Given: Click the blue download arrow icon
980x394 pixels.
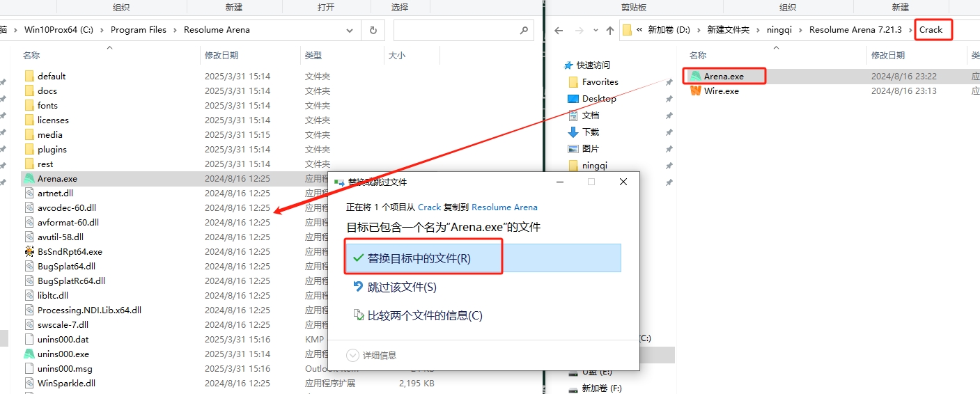Looking at the screenshot, I should 573,132.
